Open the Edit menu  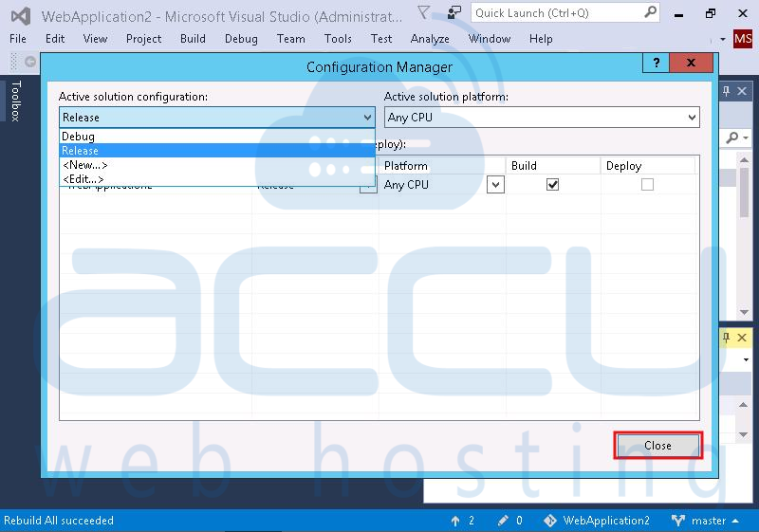tap(55, 39)
